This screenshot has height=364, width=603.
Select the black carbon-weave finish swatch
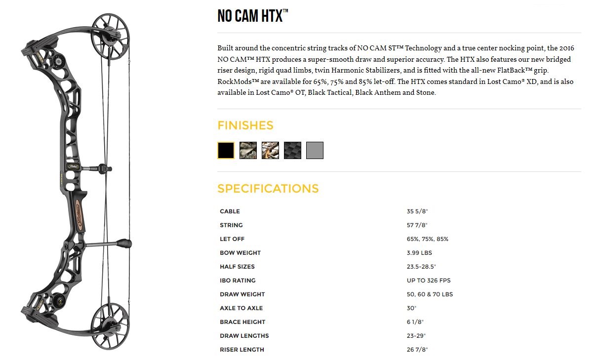click(x=292, y=150)
